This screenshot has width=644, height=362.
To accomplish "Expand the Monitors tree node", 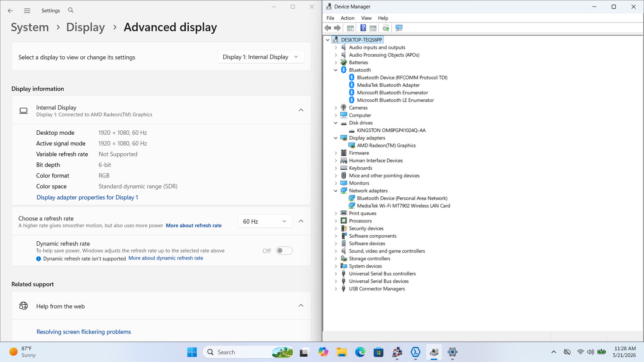I will [x=336, y=183].
